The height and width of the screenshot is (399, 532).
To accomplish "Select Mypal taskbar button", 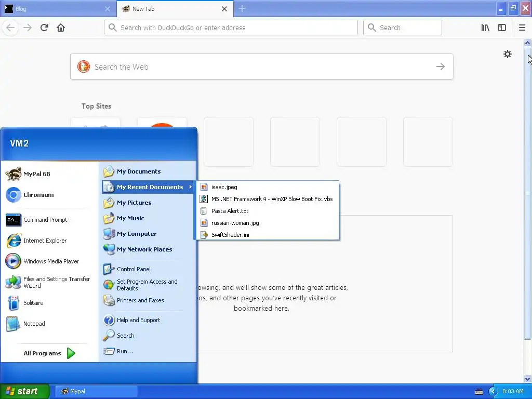I will tap(96, 391).
